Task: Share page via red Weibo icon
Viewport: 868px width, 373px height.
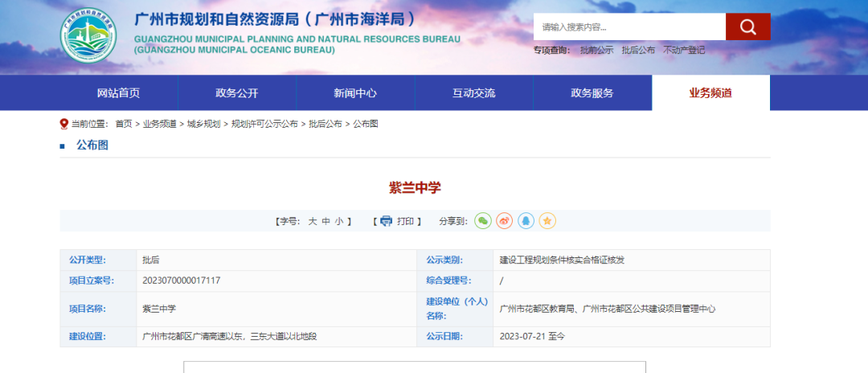Action: point(505,221)
